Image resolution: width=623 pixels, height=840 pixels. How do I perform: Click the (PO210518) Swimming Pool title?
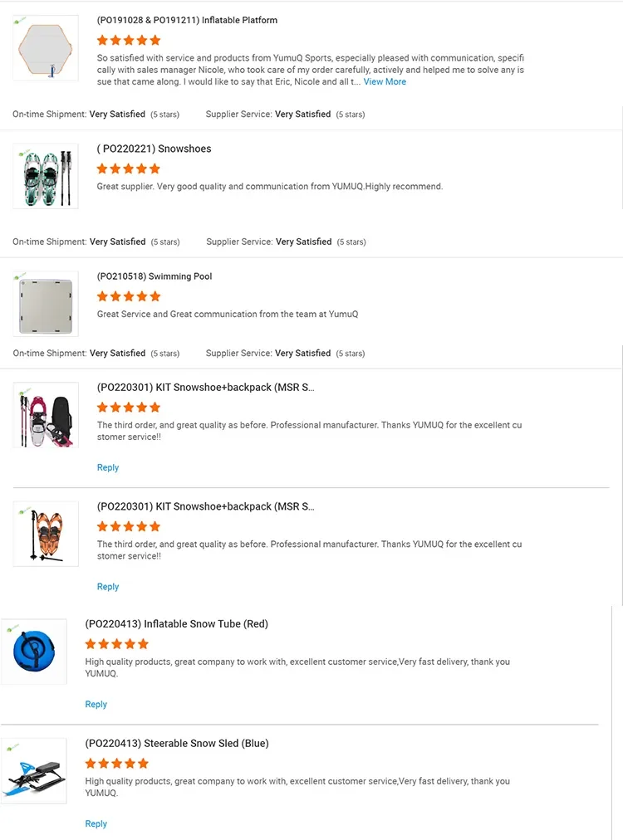(155, 276)
